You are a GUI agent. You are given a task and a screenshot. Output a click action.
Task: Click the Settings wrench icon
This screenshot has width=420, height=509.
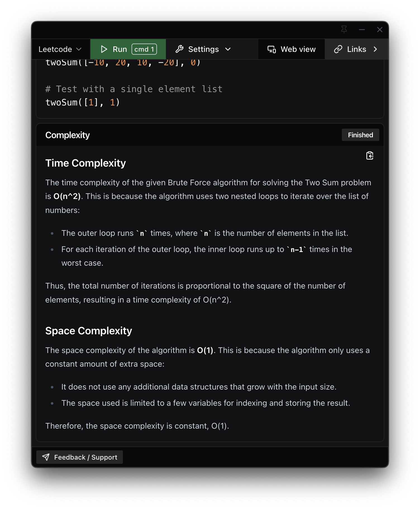click(x=180, y=49)
